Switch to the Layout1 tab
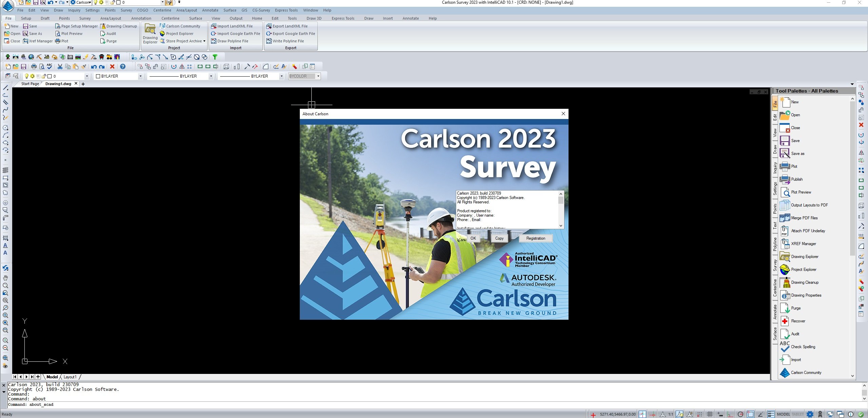Viewport: 868px width, 418px height. click(x=70, y=377)
